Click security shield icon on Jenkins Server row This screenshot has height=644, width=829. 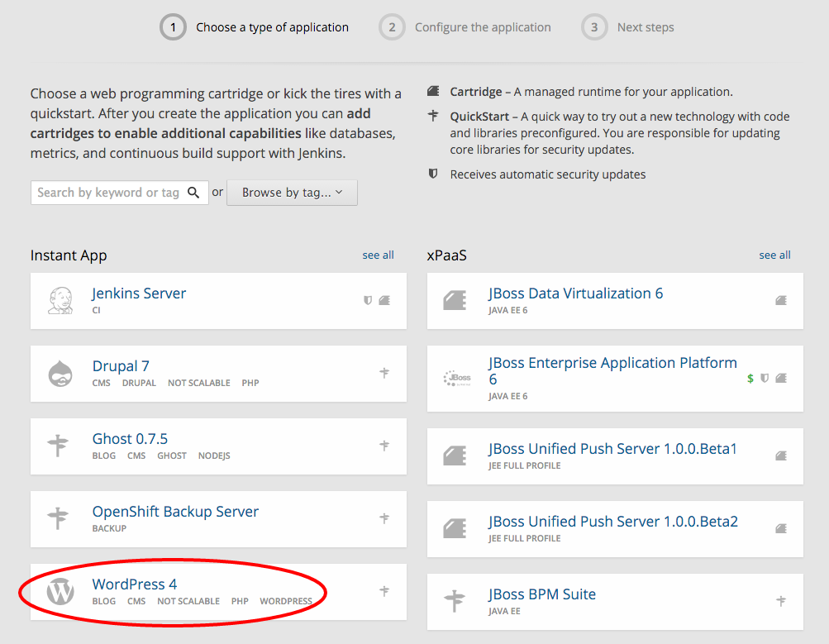[368, 300]
